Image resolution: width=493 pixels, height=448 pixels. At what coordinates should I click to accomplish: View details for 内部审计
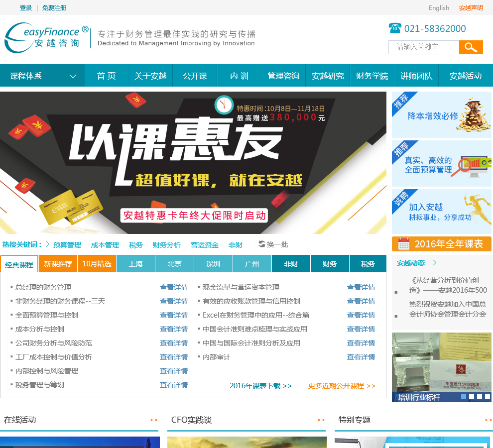tap(361, 357)
